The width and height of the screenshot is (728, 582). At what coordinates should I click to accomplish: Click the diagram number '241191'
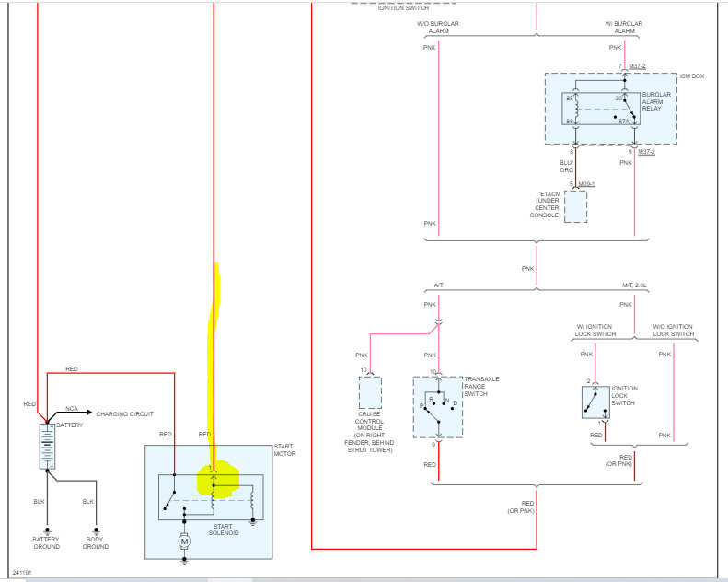pos(22,573)
